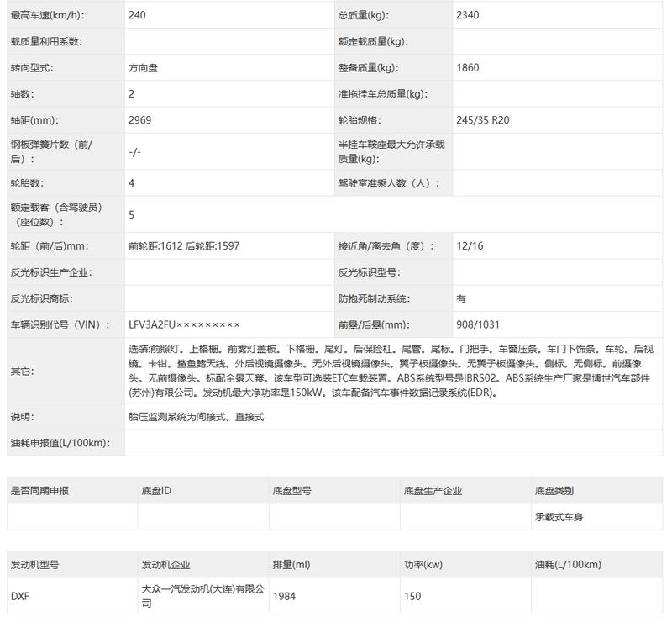672x622 pixels.
Task: Click the curb weight value 1860
Action: point(468,68)
